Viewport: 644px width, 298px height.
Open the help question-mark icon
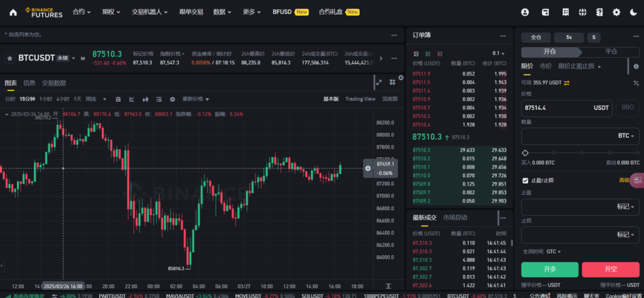click(x=599, y=13)
